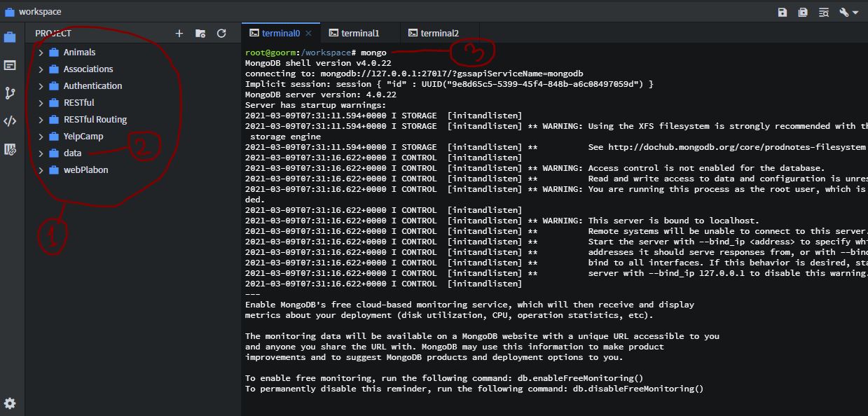
Task: Click the Authentication project folder icon
Action: (53, 86)
